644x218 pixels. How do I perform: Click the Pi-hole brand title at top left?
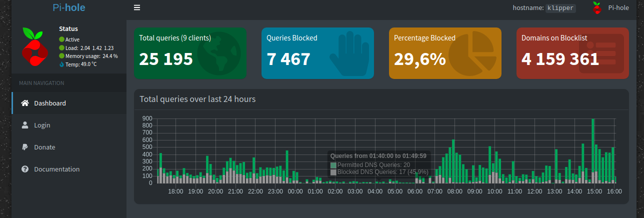pos(68,7)
